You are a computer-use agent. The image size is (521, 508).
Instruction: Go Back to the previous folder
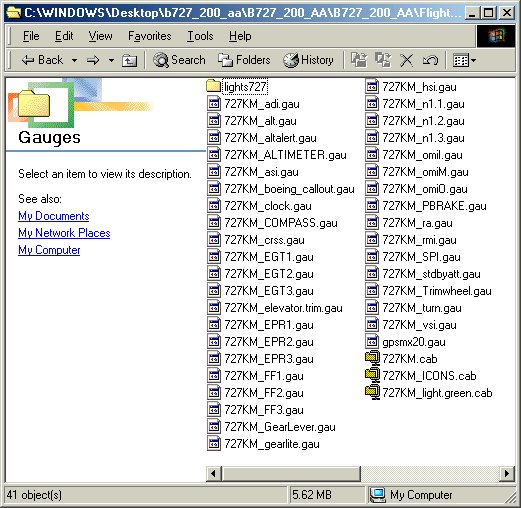tap(42, 60)
